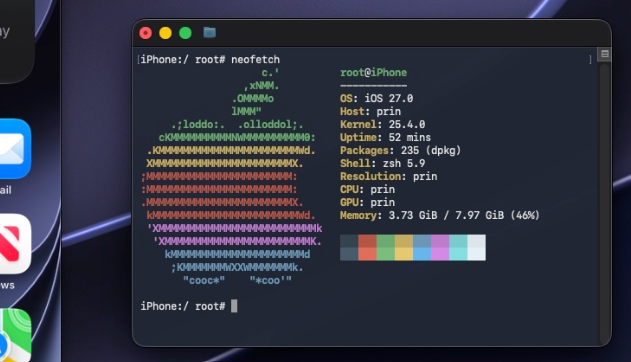Click the "Kernel: 25.4.0" line
The width and height of the screenshot is (631, 362).
coord(383,124)
